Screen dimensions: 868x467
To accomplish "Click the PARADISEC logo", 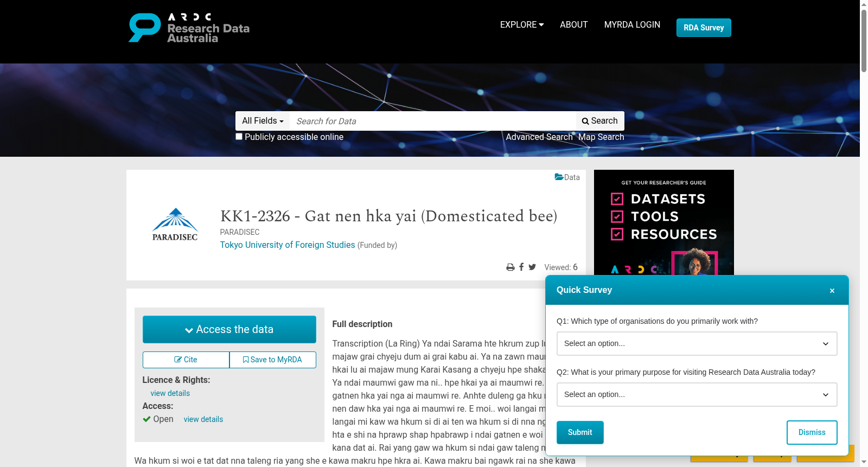I will pos(175,224).
